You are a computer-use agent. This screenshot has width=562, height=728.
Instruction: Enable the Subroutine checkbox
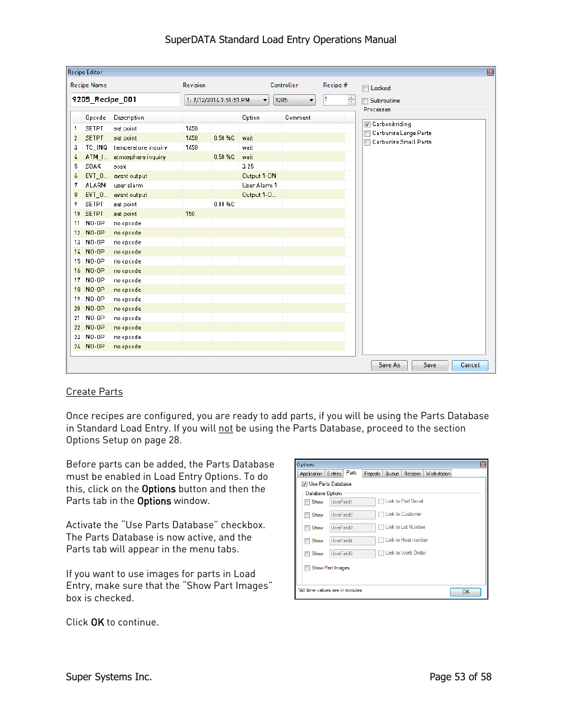click(x=365, y=101)
